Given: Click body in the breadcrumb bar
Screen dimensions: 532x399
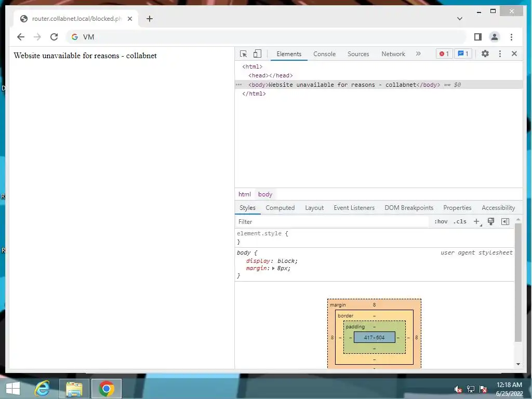Looking at the screenshot, I should coord(265,194).
